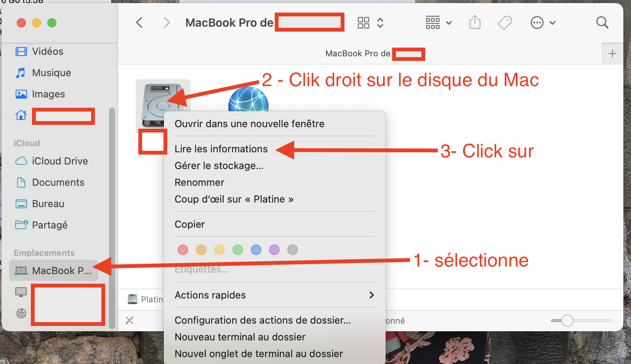Screen dimensions: 631x364
Task: Pick the red color tag swatch
Action: pos(183,250)
